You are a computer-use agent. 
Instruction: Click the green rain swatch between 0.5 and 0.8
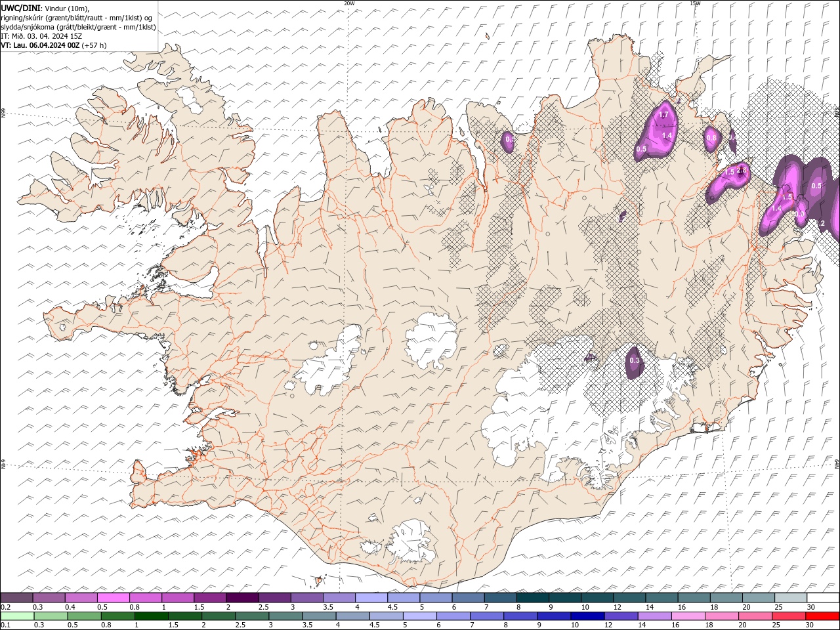coord(85,616)
